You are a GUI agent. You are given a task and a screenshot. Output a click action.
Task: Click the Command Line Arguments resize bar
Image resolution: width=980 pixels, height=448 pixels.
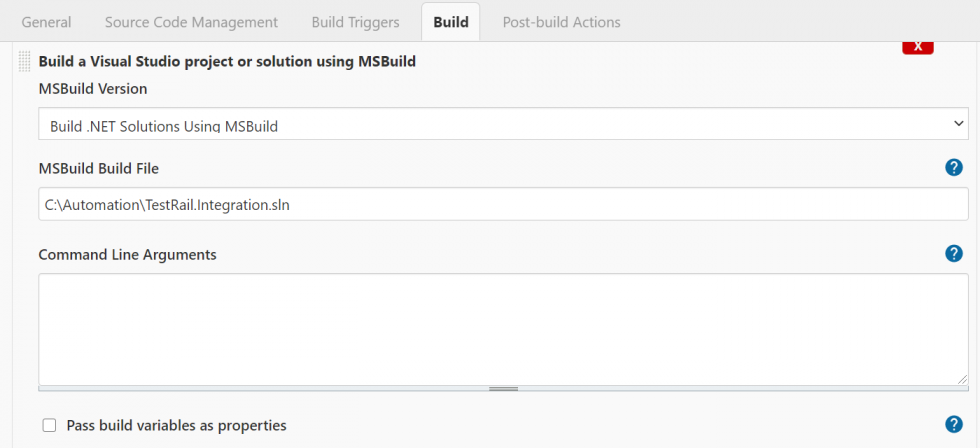tap(503, 388)
